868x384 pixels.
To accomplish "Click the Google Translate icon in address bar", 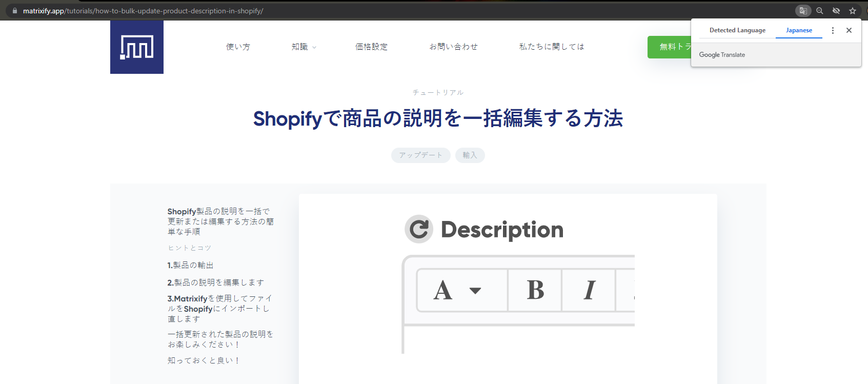I will pos(803,11).
